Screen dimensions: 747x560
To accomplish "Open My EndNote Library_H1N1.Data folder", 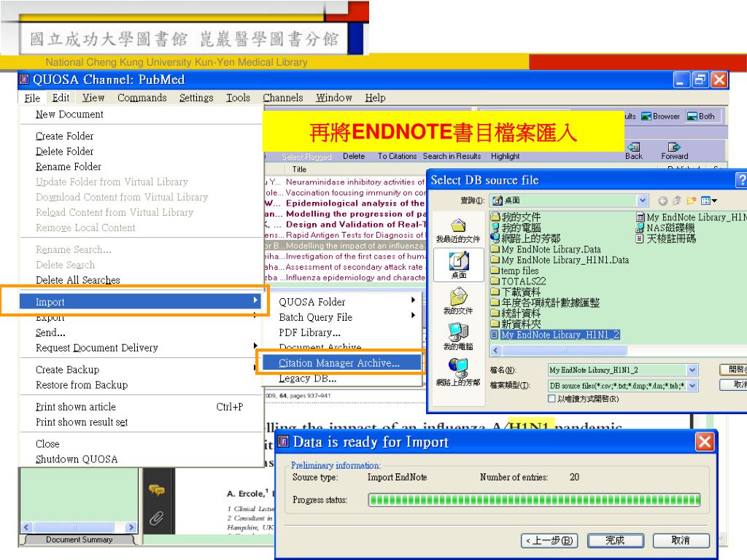I will tap(560, 260).
